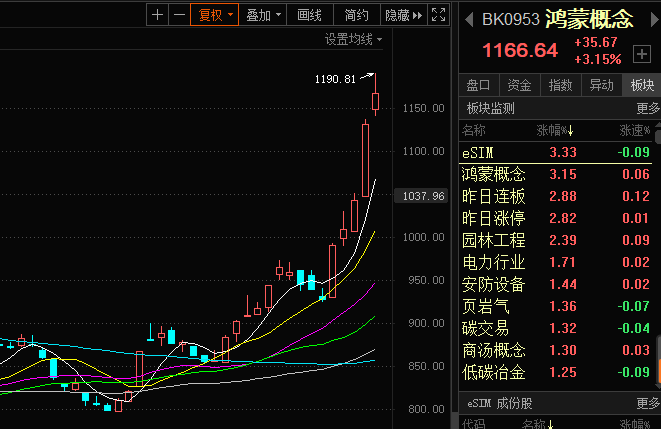The width and height of the screenshot is (661, 429).
Task: Switch to the 指数 tab
Action: click(560, 85)
